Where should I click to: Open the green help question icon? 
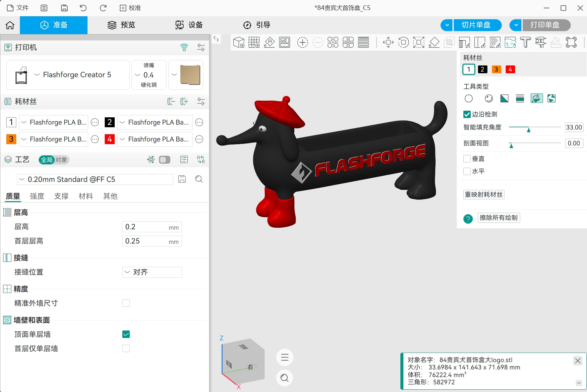pyautogui.click(x=468, y=219)
